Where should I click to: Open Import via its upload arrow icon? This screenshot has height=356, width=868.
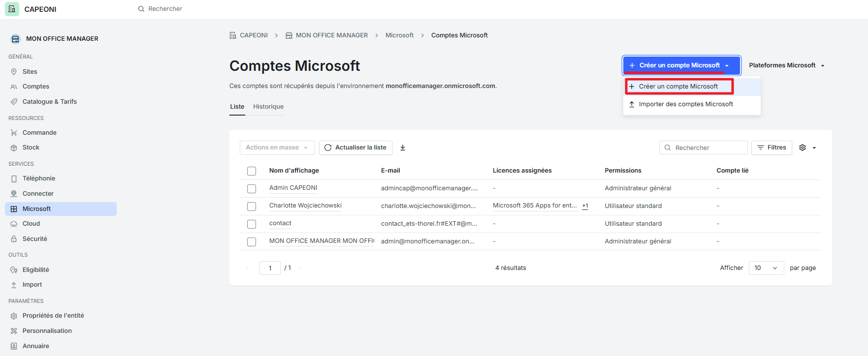point(14,285)
